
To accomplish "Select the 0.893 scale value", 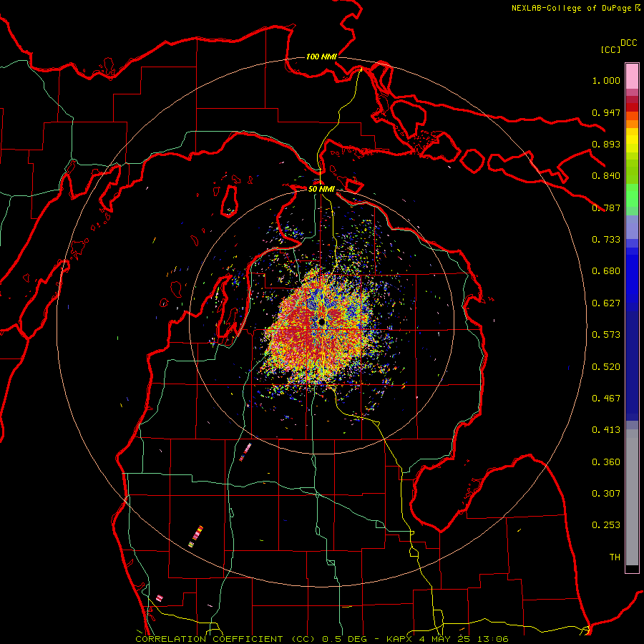I will click(x=606, y=144).
